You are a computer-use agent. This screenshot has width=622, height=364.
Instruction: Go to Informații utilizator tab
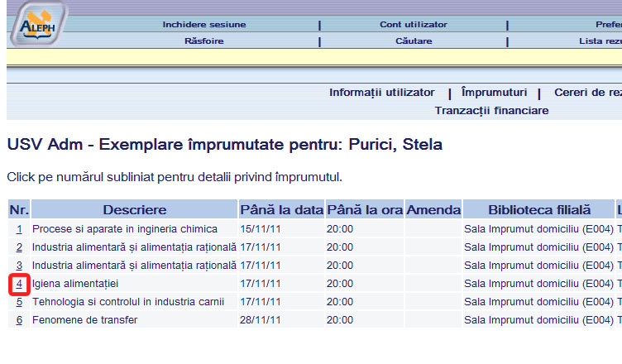tap(381, 93)
